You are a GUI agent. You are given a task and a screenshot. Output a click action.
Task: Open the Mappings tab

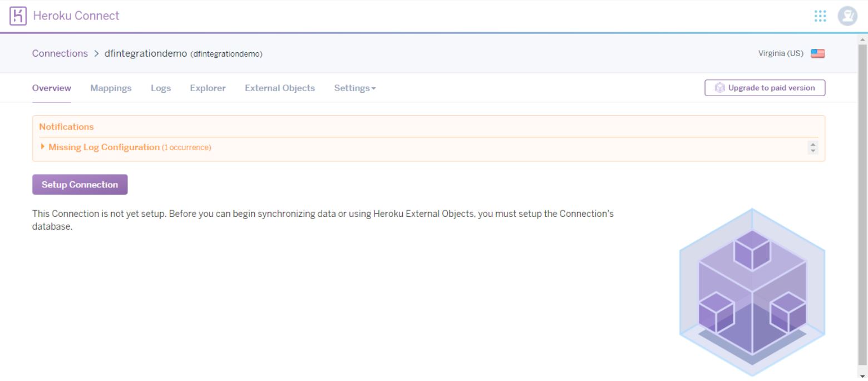tap(111, 88)
